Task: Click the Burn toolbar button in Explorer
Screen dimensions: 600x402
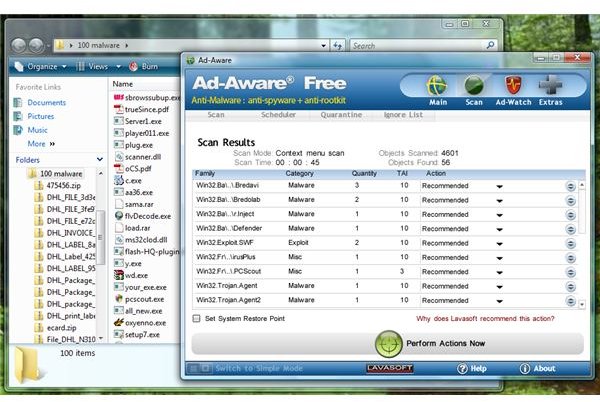Action: click(143, 67)
